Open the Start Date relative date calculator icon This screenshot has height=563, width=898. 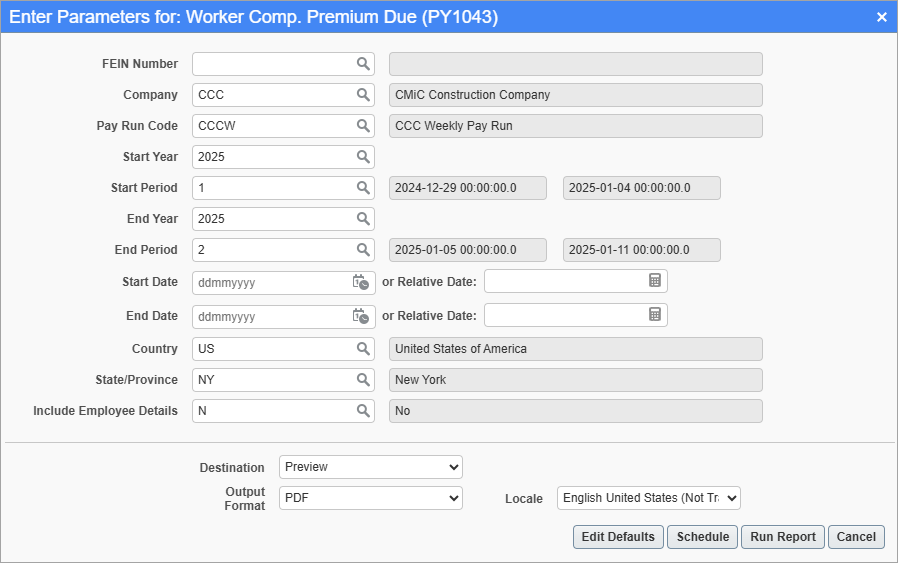coord(655,282)
